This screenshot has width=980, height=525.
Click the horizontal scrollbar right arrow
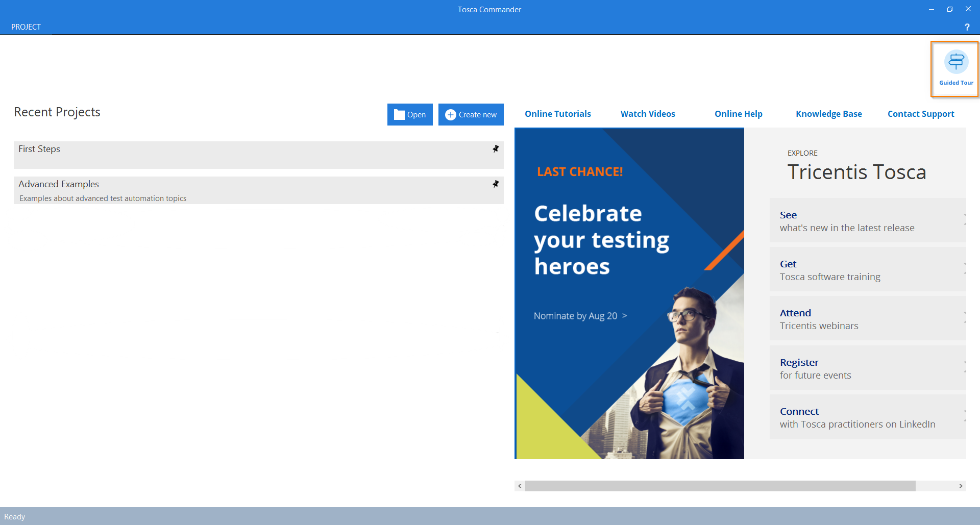[961, 486]
